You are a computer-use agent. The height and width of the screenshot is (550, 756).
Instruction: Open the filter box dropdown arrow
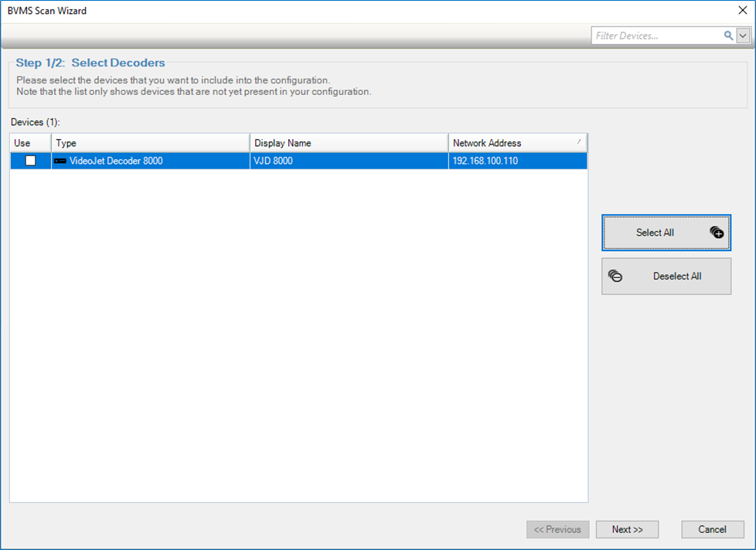(x=743, y=36)
